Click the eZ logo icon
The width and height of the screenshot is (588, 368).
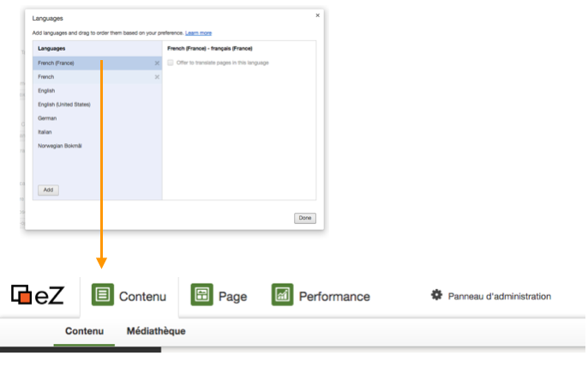coord(21,296)
